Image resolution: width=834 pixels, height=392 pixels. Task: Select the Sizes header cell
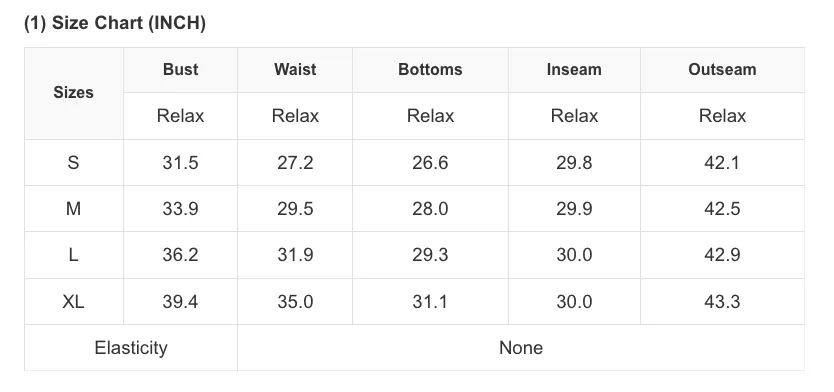(74, 93)
